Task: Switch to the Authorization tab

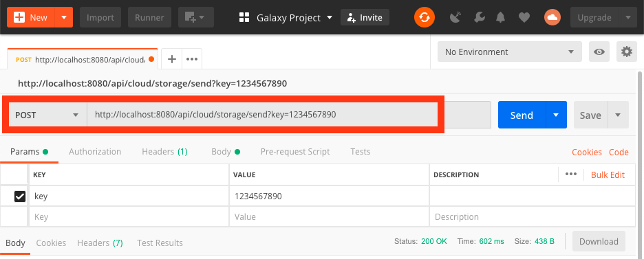Action: (95, 152)
